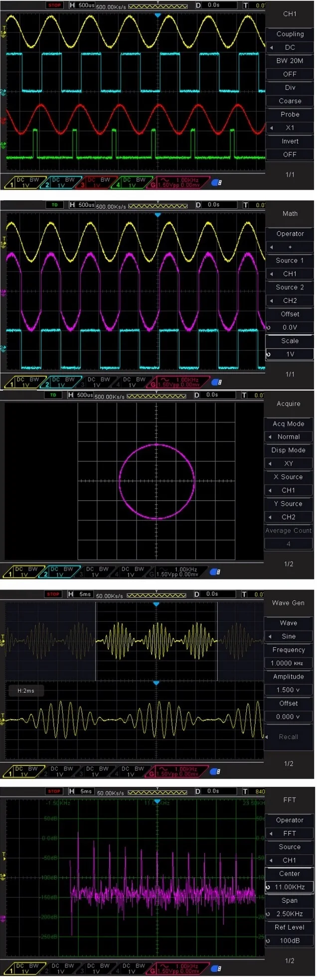
Task: Adjust the Ref Level 100dB control
Action: coord(290,941)
